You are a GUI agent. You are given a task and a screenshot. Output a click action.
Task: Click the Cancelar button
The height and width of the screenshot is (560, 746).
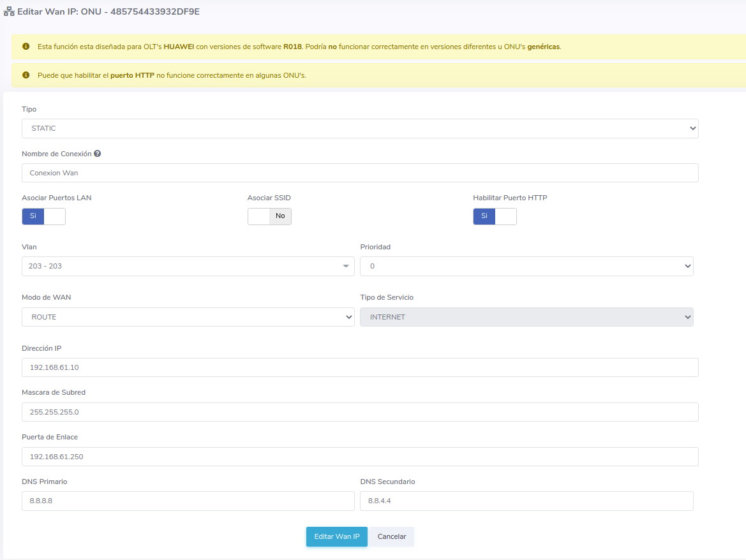[x=392, y=536]
